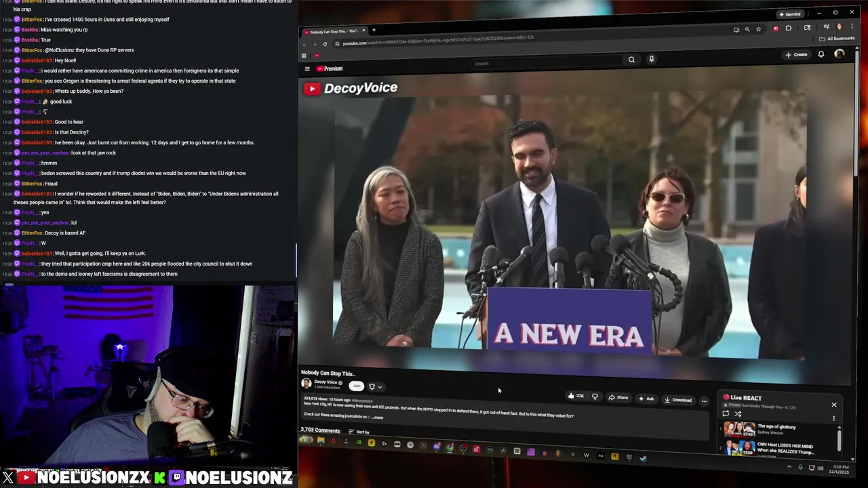Expand description with ...more link
The image size is (868, 488).
coord(377,418)
